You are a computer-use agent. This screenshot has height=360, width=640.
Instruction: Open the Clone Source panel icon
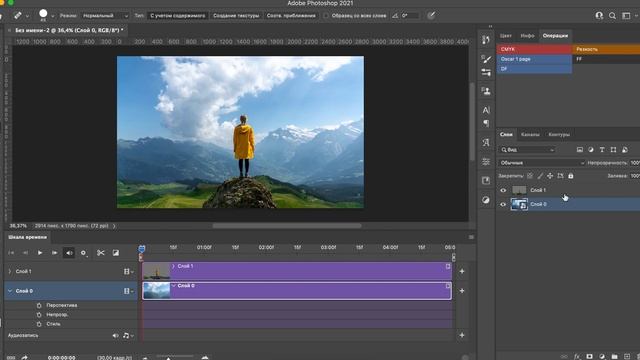click(x=486, y=91)
